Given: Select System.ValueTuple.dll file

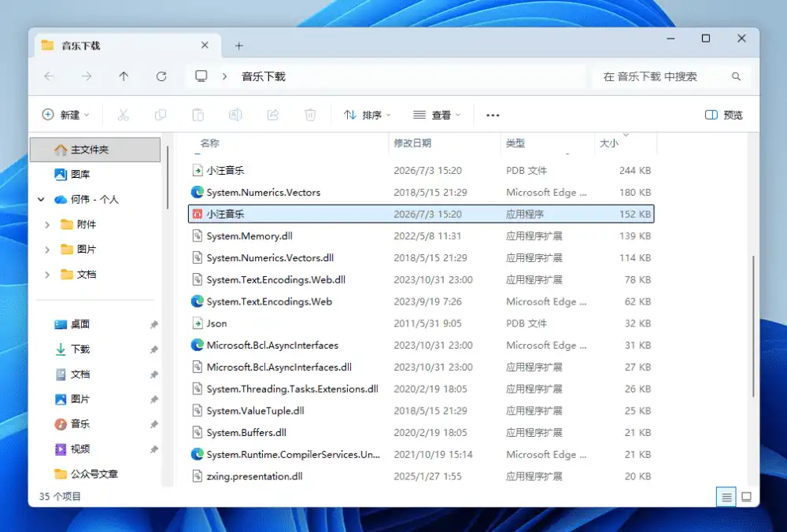Looking at the screenshot, I should [x=421, y=411].
